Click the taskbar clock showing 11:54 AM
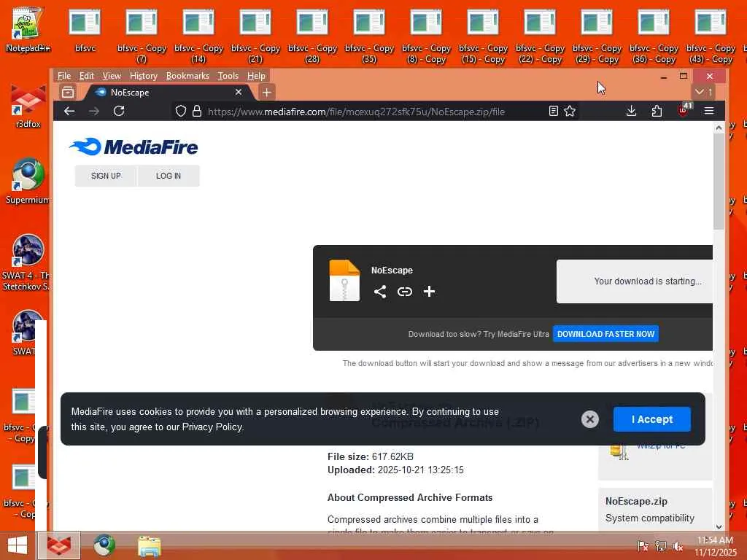The width and height of the screenshot is (747, 560). [716, 546]
